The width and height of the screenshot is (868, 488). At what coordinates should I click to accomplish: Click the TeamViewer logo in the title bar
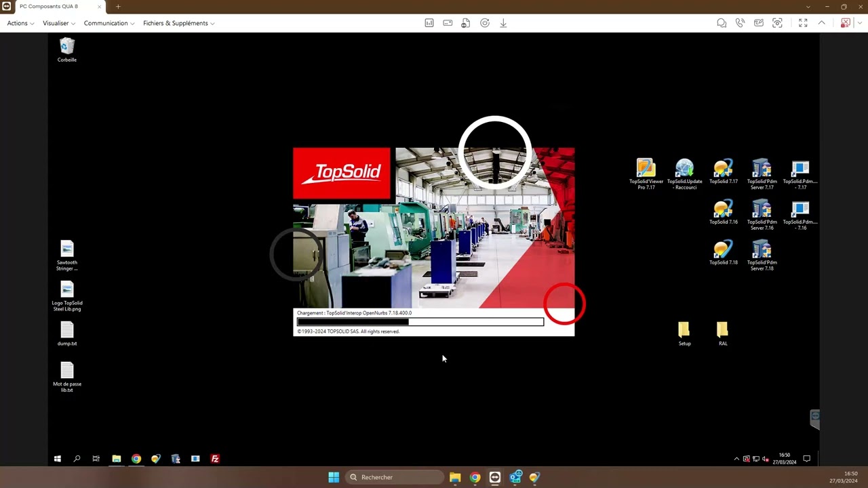point(6,6)
